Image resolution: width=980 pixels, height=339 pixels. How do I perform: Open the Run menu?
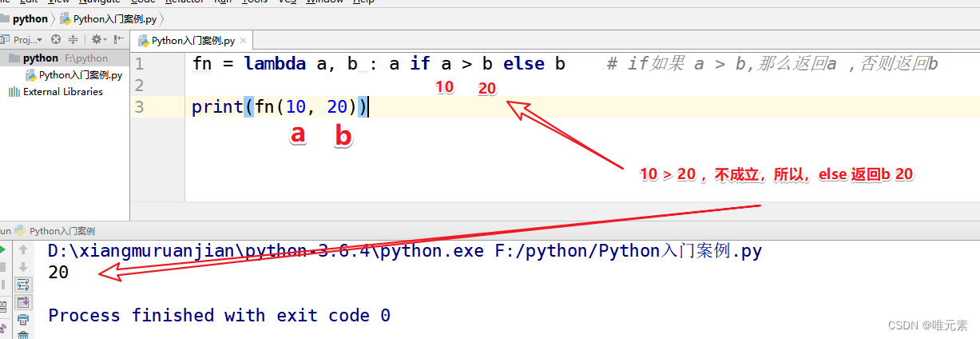click(x=222, y=2)
